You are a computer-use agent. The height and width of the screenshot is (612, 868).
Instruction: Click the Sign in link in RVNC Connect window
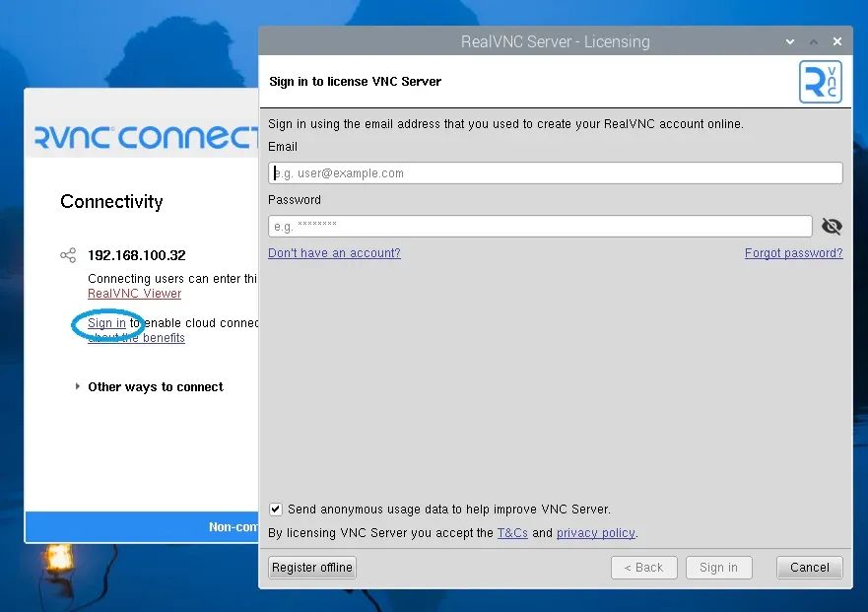[106, 323]
